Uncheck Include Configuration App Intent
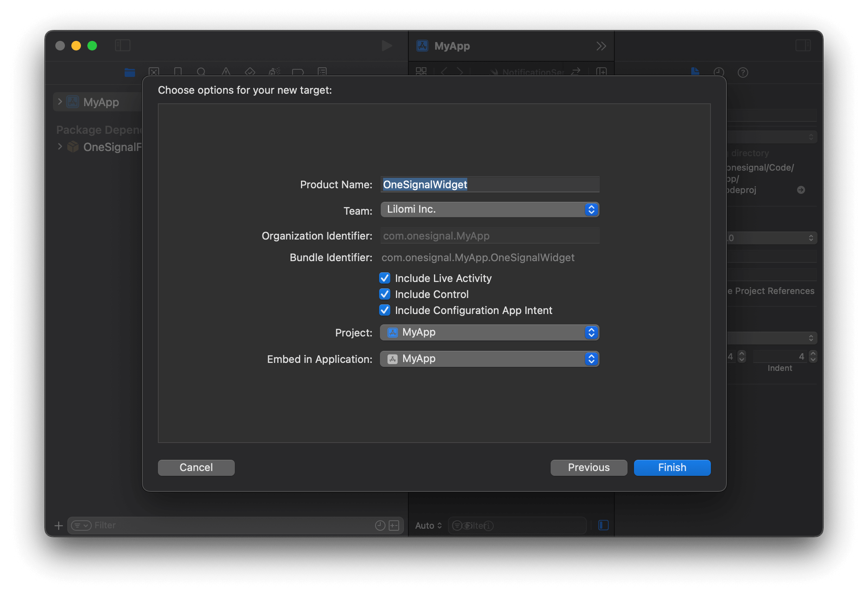This screenshot has height=596, width=868. (385, 310)
